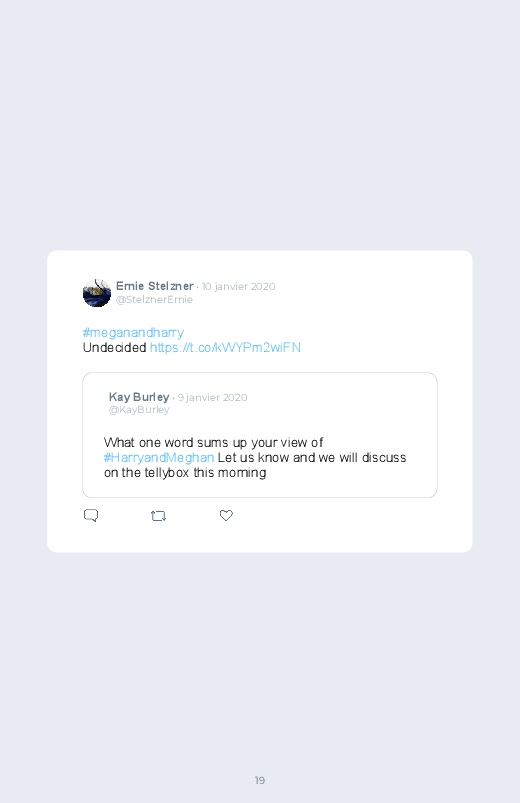The width and height of the screenshot is (520, 803).
Task: Click "on the tellybox this morning" text
Action: pos(185,472)
